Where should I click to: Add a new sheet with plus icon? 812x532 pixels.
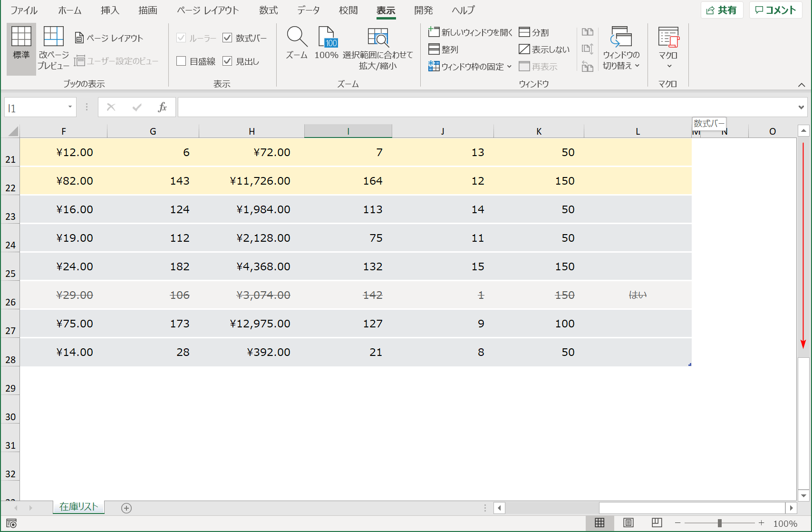click(126, 508)
